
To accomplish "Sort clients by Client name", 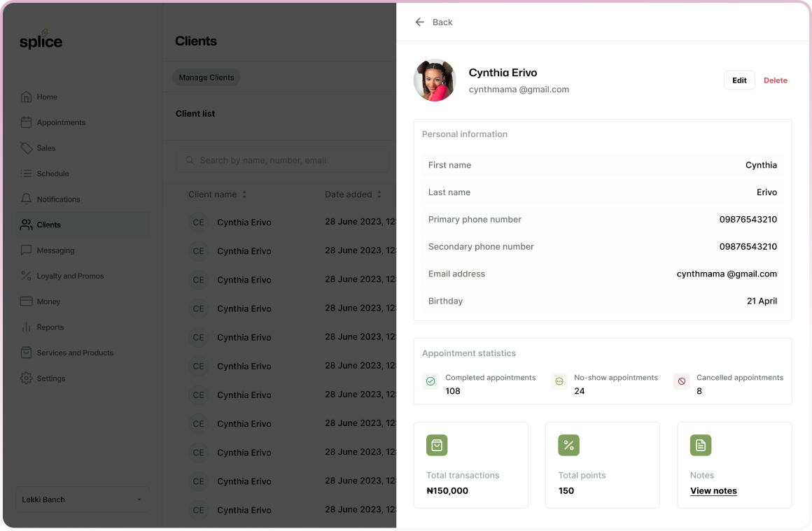I will click(217, 194).
